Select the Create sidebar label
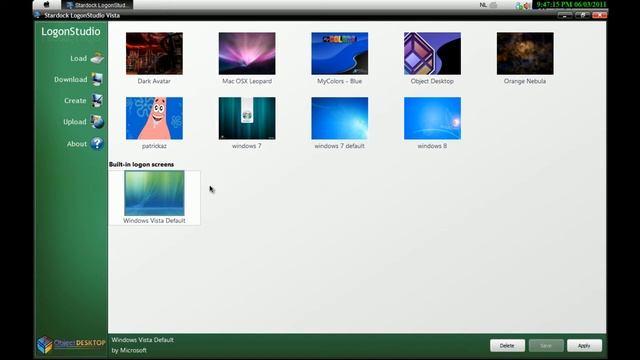This screenshot has width=640, height=360. click(75, 100)
